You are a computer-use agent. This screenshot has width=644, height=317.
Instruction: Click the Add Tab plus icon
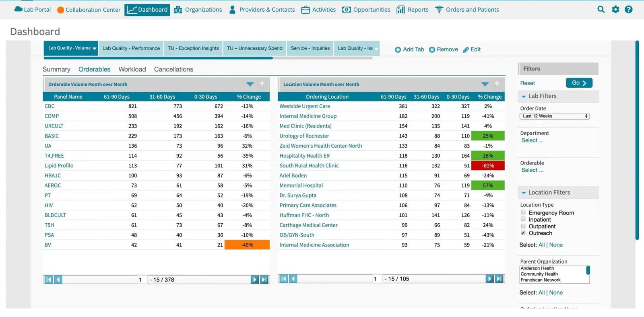pos(398,49)
